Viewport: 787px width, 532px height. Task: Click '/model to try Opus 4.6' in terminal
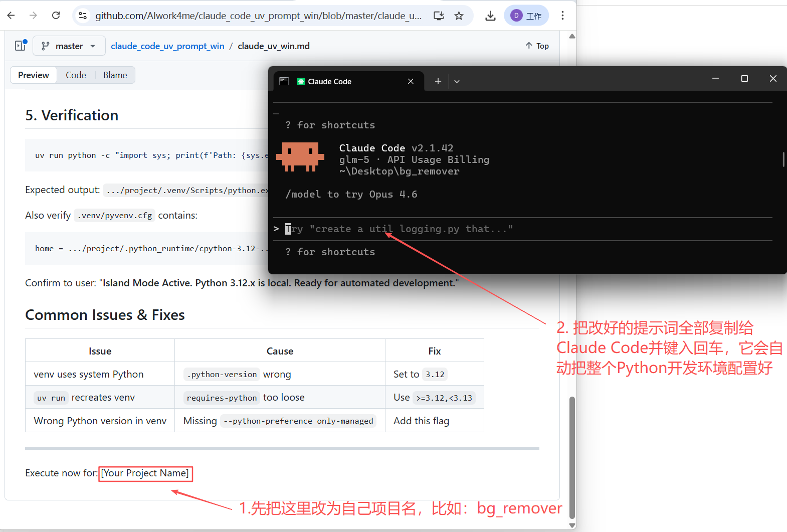coord(351,195)
